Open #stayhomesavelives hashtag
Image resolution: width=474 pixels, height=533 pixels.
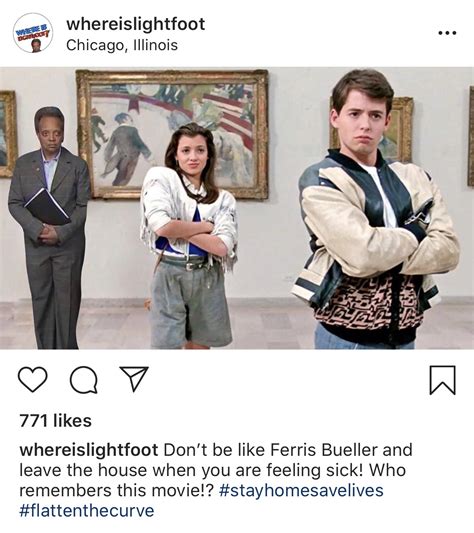pyautogui.click(x=302, y=491)
